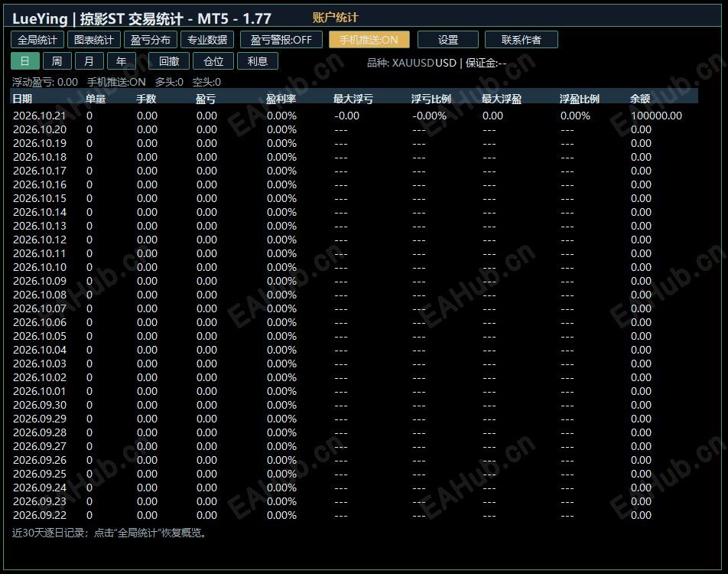The image size is (728, 574).
Task: Click the 最大浮盈 column header
Action: 502,99
